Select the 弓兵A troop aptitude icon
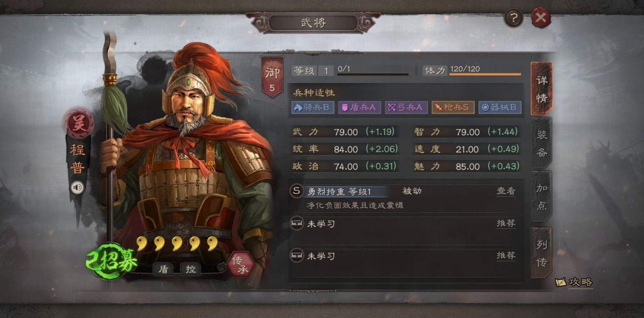 point(406,107)
